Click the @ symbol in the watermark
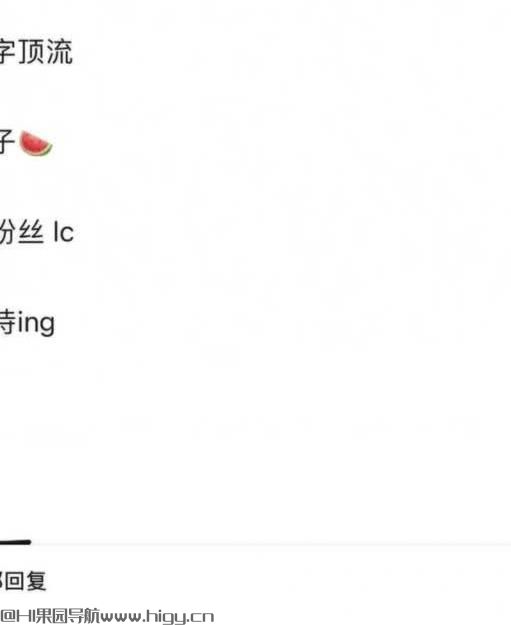This screenshot has height=625, width=511. point(8,616)
